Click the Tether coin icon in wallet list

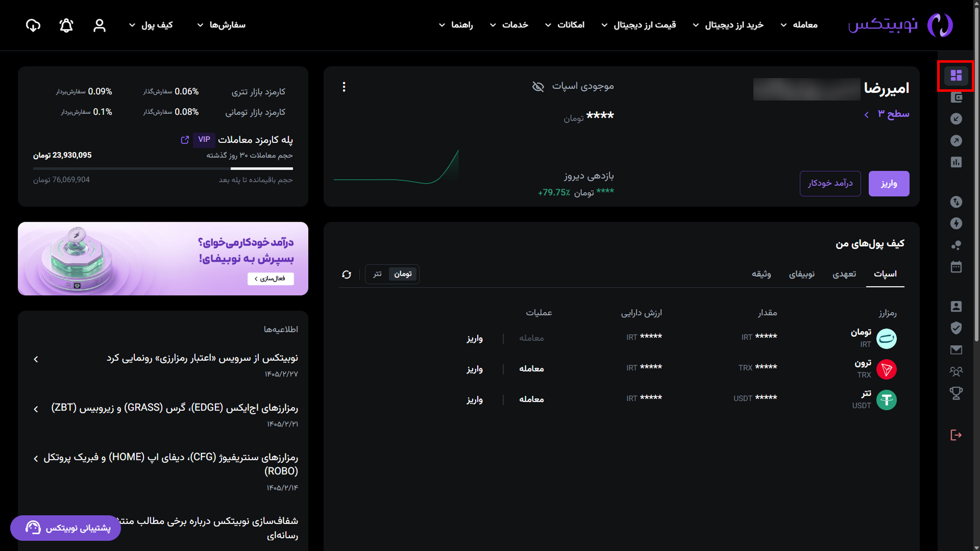[x=887, y=400]
